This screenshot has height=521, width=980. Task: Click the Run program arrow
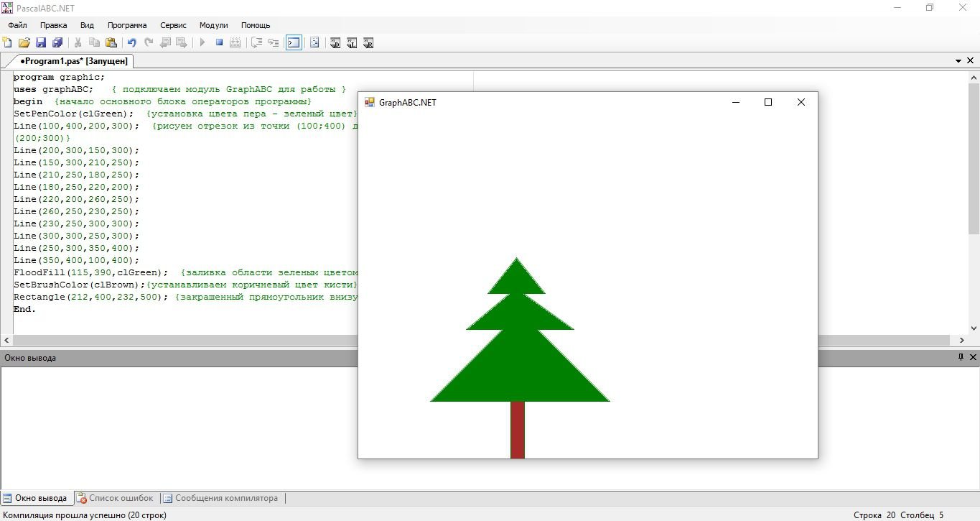pos(202,43)
